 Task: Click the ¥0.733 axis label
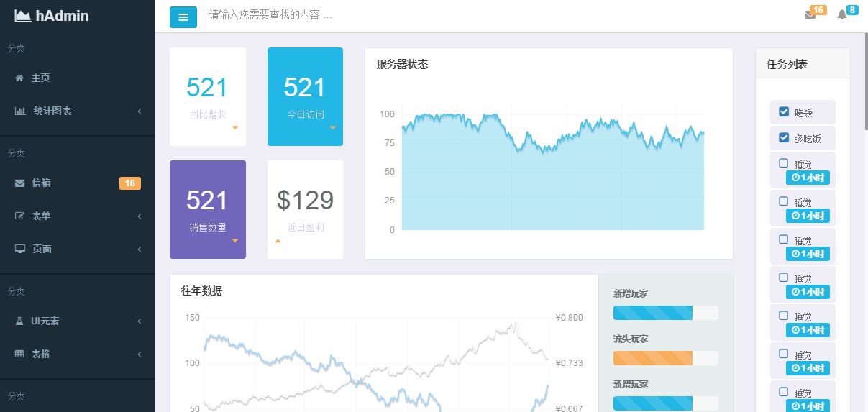point(570,363)
